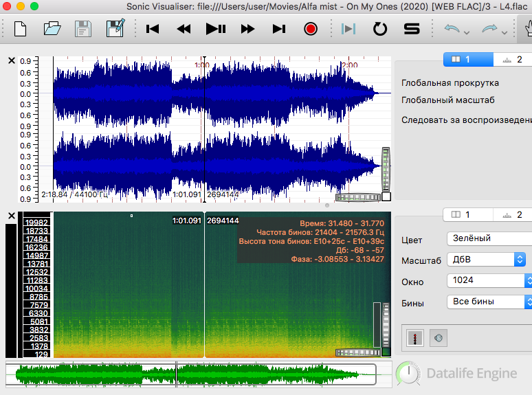Select layer tab 2 in the spectrogram properties panel

tap(513, 214)
